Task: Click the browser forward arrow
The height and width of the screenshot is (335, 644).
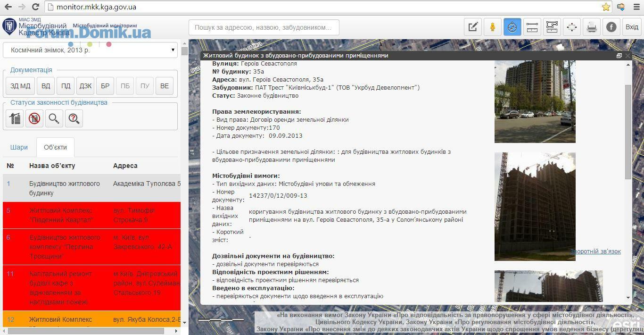Action: [22, 7]
